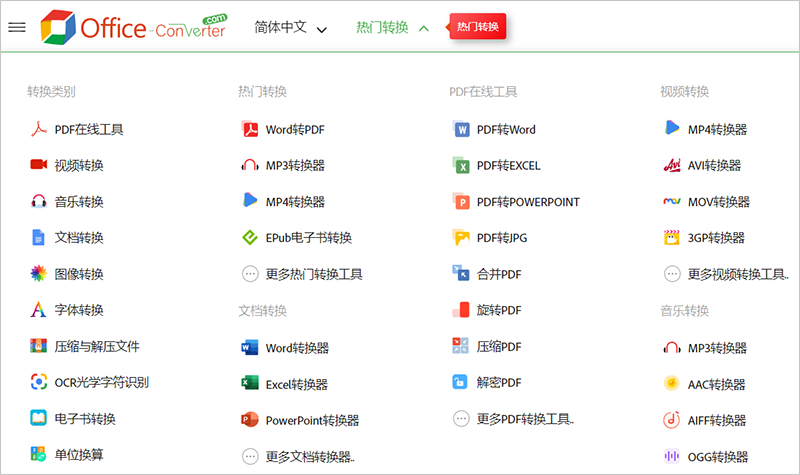This screenshot has height=475, width=800.
Task: Click the AVI转换器 icon
Action: (672, 165)
